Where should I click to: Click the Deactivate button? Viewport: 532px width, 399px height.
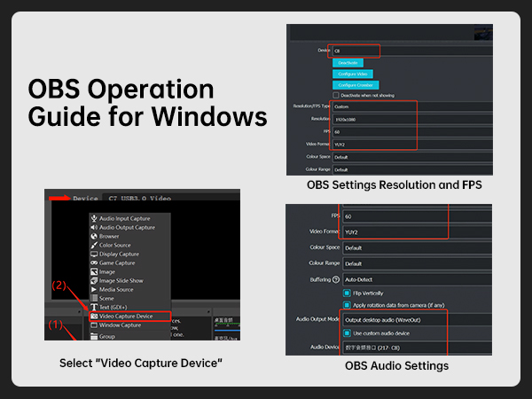[x=348, y=63]
